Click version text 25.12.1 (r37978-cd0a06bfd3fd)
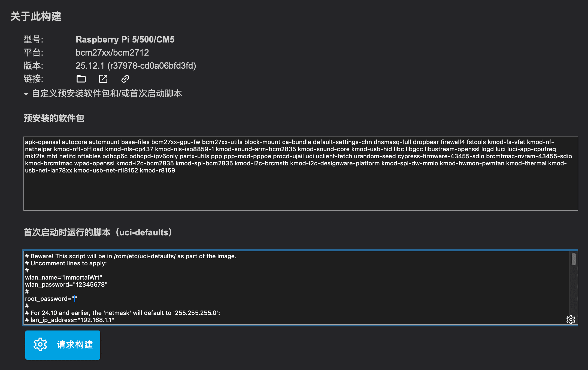This screenshot has width=588, height=370. pos(136,66)
